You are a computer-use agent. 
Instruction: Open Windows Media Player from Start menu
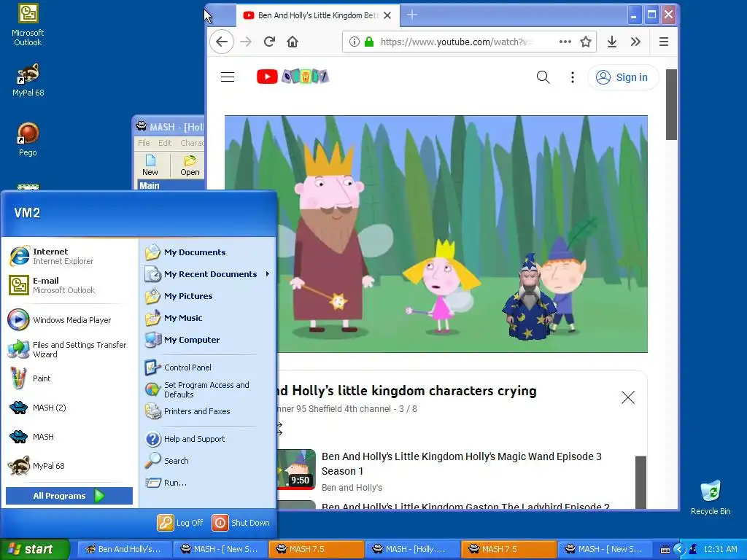coord(69,320)
